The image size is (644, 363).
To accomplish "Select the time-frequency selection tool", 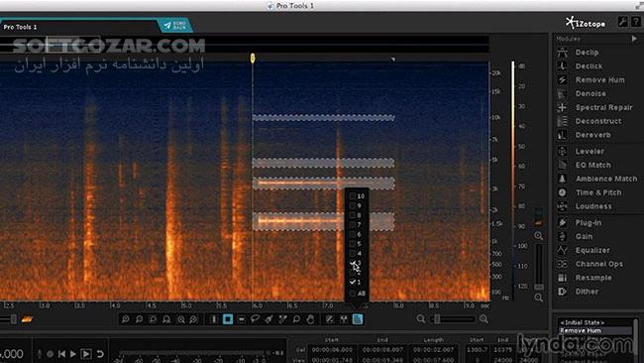I will tap(228, 319).
